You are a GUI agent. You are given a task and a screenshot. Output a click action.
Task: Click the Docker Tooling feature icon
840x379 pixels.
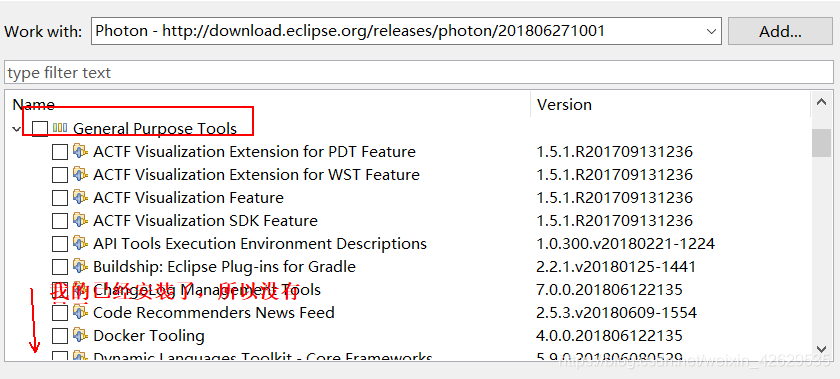pyautogui.click(x=80, y=335)
